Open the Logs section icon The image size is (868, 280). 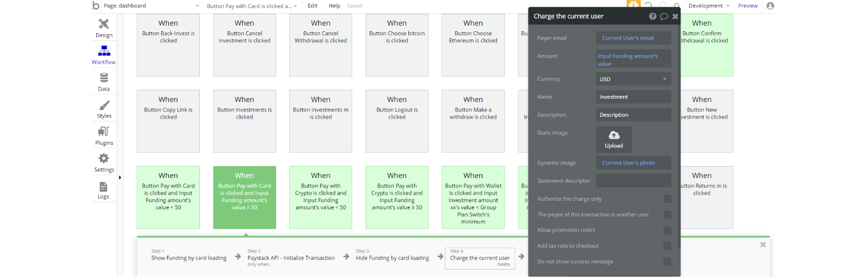[103, 189]
